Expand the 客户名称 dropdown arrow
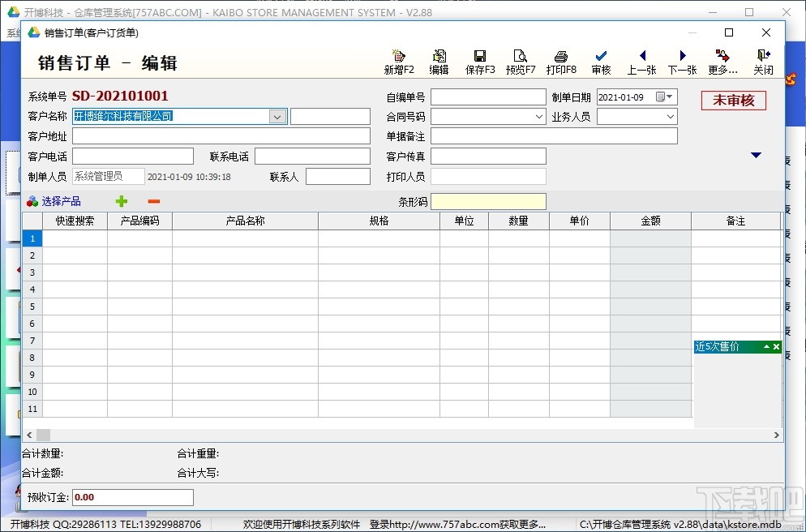 click(x=277, y=117)
